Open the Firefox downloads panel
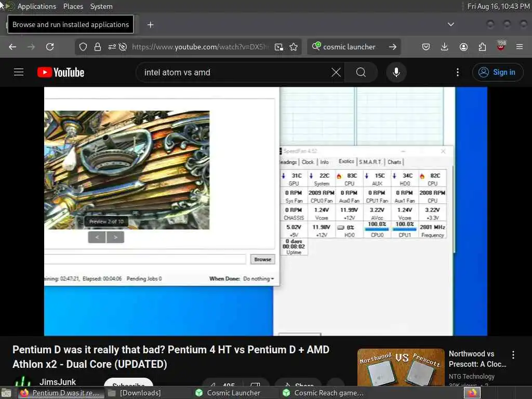The image size is (532, 399). pos(445,47)
